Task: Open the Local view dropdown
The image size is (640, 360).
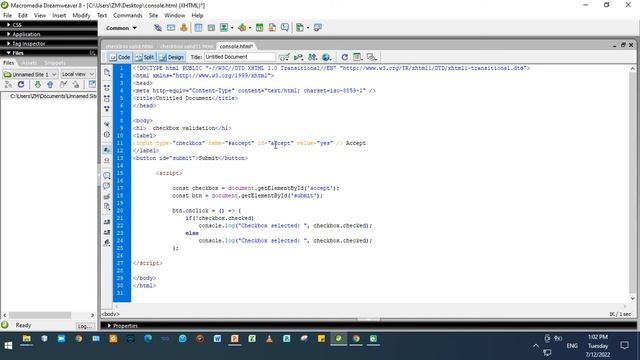Action: pos(78,74)
